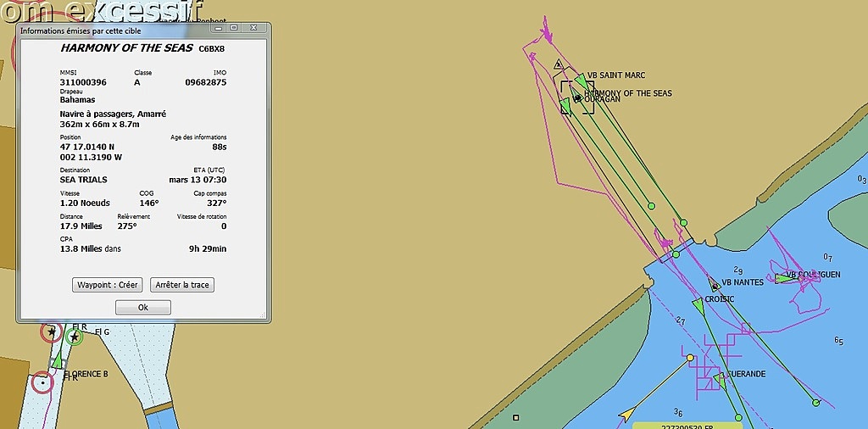Select the bracketed HARMONY OF THE SEAS target

577,97
